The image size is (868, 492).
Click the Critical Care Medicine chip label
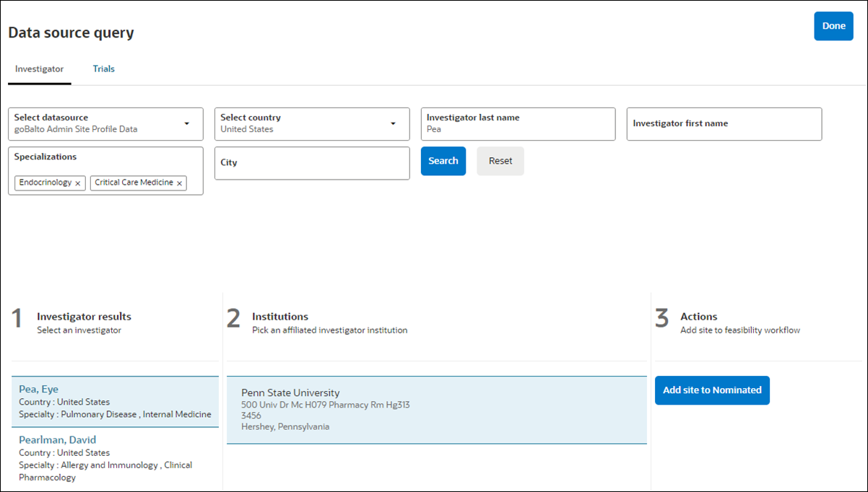pos(134,183)
